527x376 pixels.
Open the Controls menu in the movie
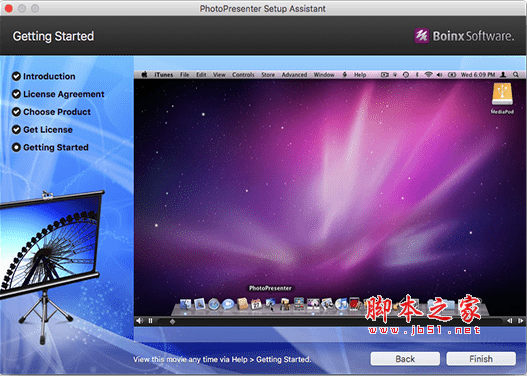pos(243,75)
